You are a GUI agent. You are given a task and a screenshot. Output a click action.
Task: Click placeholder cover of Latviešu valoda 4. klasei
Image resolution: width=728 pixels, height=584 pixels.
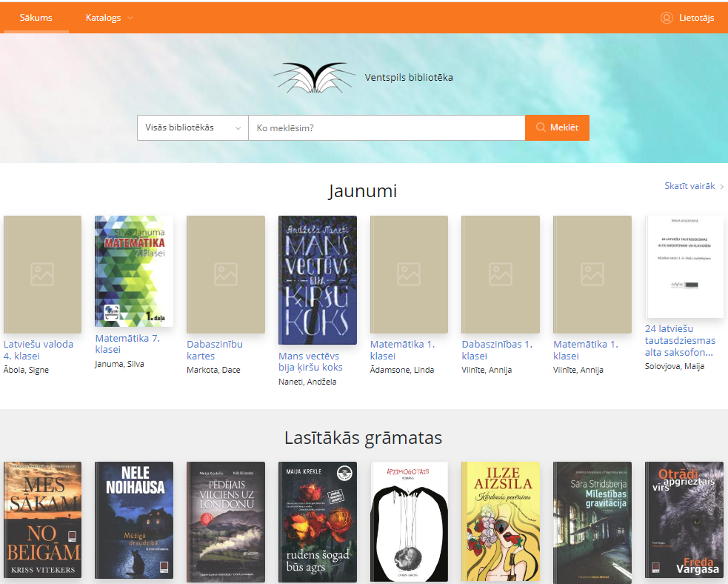42,274
